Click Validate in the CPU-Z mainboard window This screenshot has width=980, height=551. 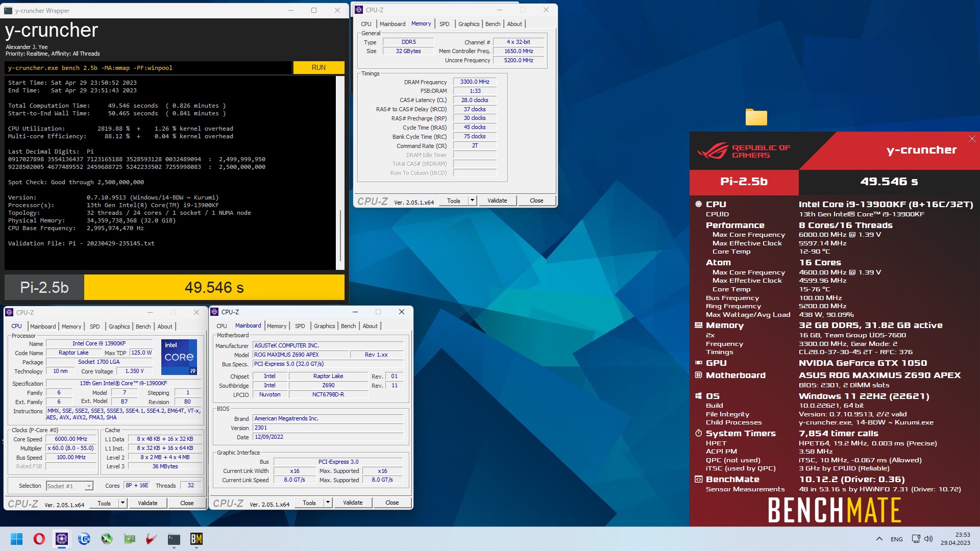pos(353,503)
